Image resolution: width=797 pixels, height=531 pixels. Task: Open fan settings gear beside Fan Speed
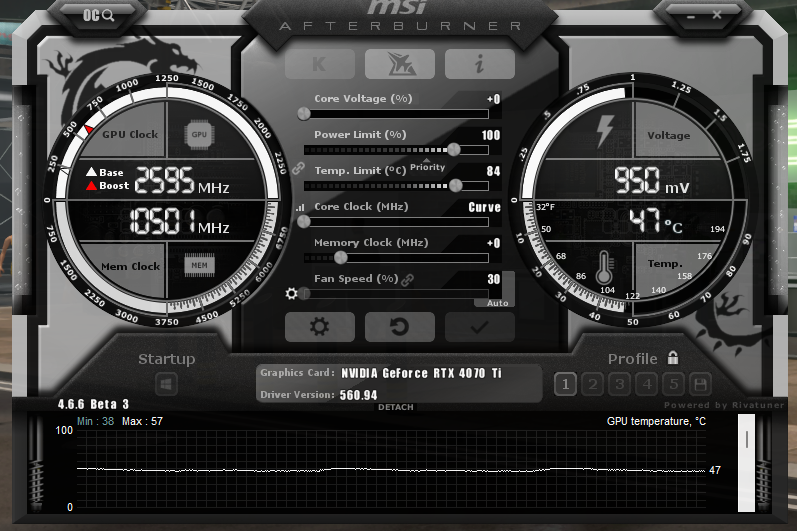click(x=291, y=293)
